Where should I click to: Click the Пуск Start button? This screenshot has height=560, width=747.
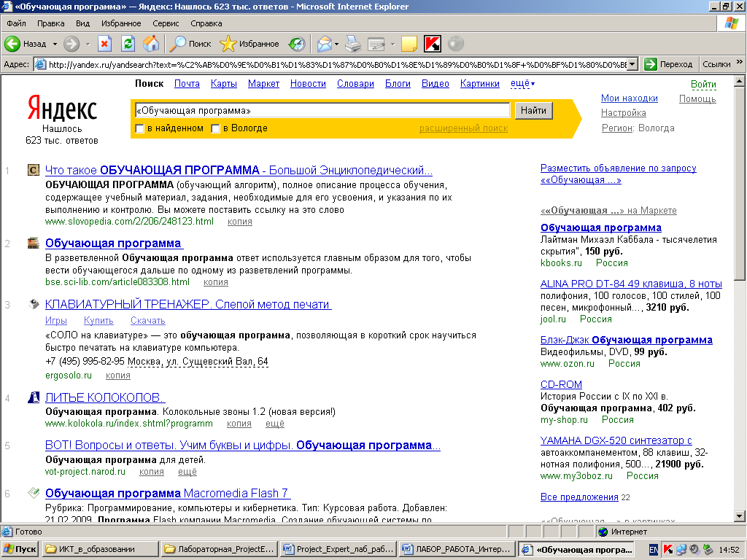coord(20,550)
